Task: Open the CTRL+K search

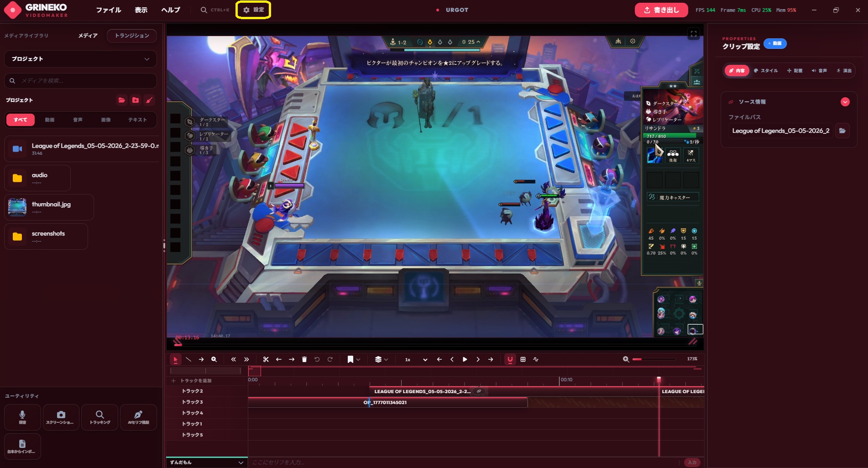Action: [215, 10]
